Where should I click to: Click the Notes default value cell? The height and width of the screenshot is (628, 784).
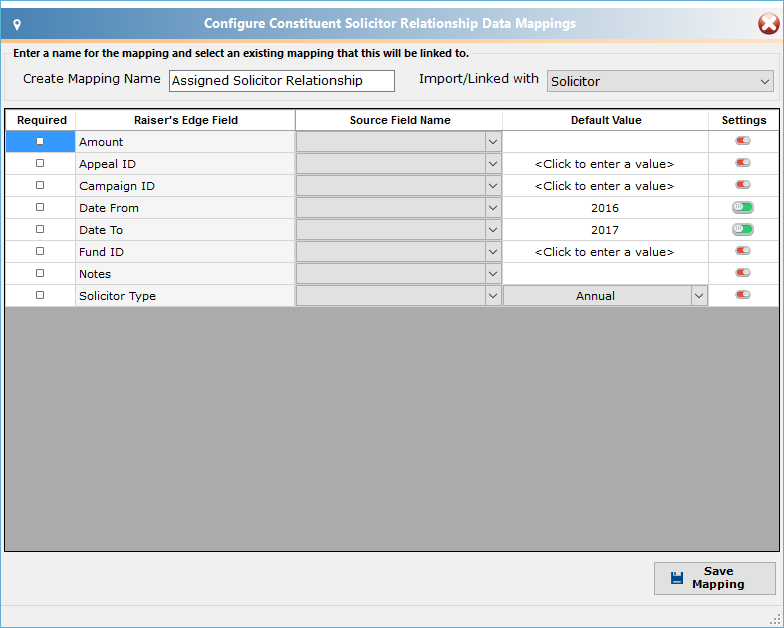coord(605,274)
